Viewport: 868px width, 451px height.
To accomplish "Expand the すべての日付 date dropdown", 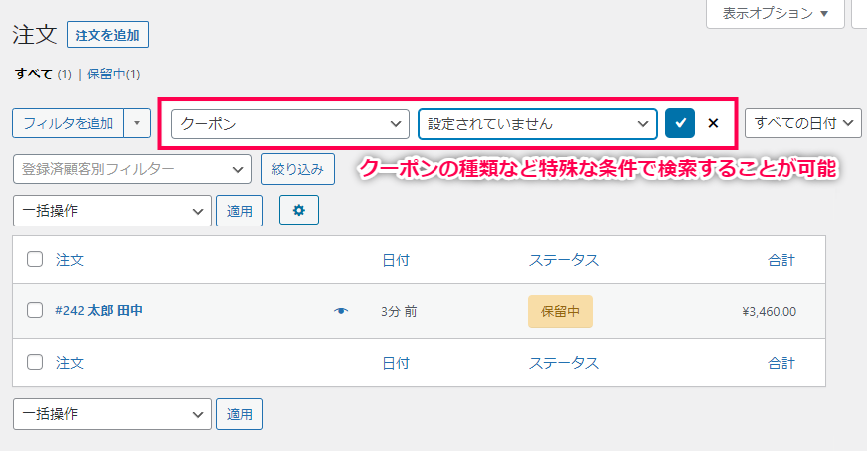I will (803, 123).
